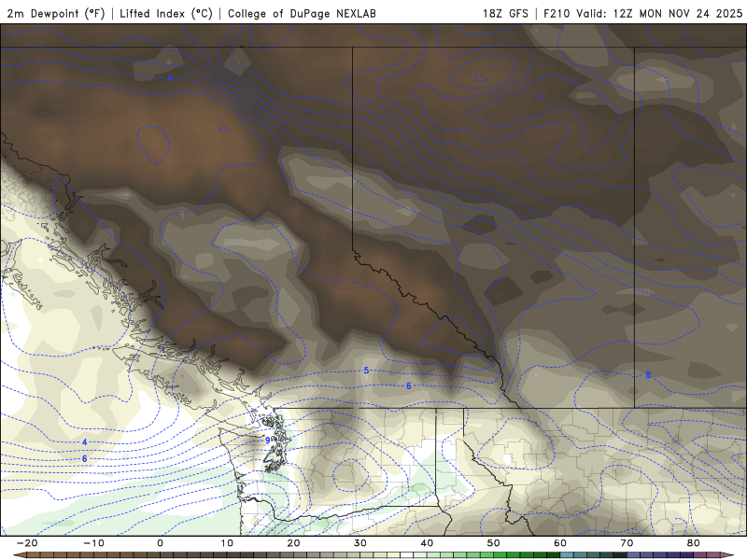Click the left arrow end of the colorbar
Screen dimensions: 747x560
(x=19, y=555)
